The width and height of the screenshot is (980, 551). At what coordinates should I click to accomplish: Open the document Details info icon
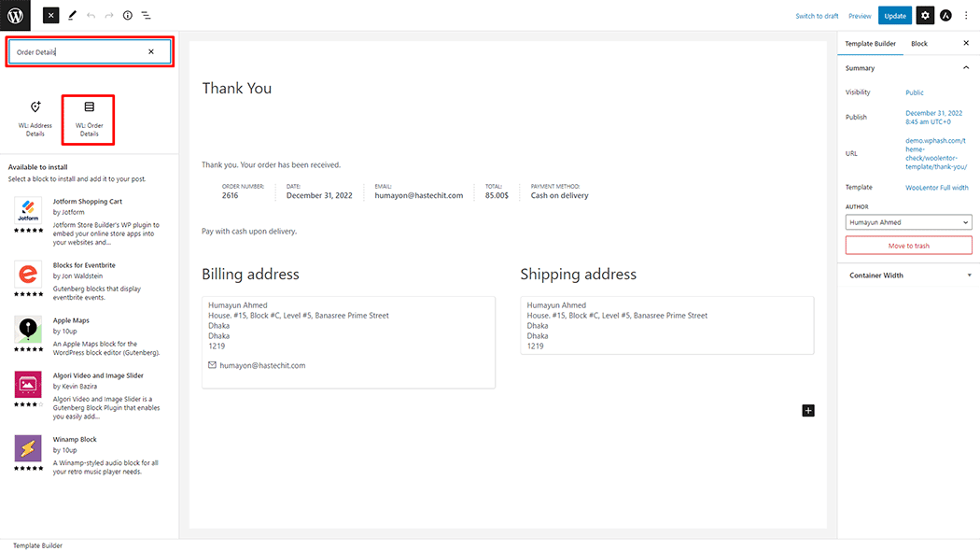128,16
